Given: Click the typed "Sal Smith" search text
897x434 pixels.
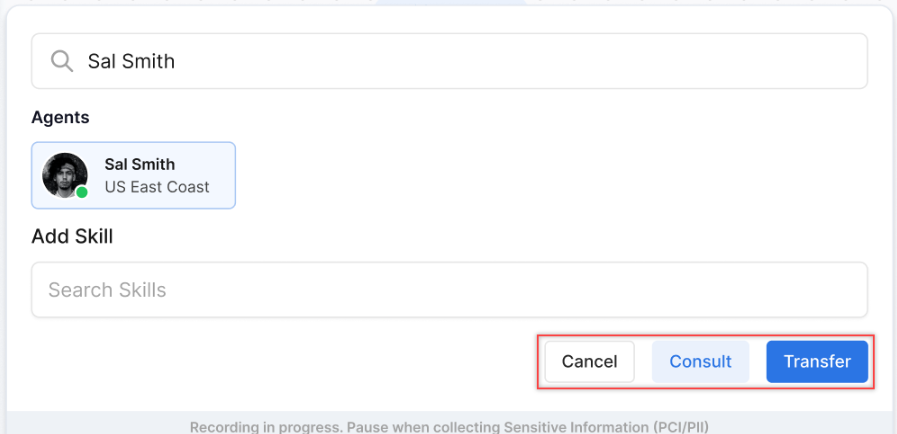Looking at the screenshot, I should 131,61.
